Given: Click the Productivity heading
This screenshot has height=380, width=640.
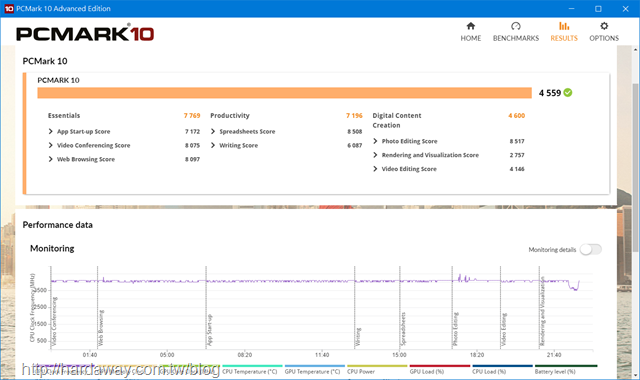Looking at the screenshot, I should point(230,116).
